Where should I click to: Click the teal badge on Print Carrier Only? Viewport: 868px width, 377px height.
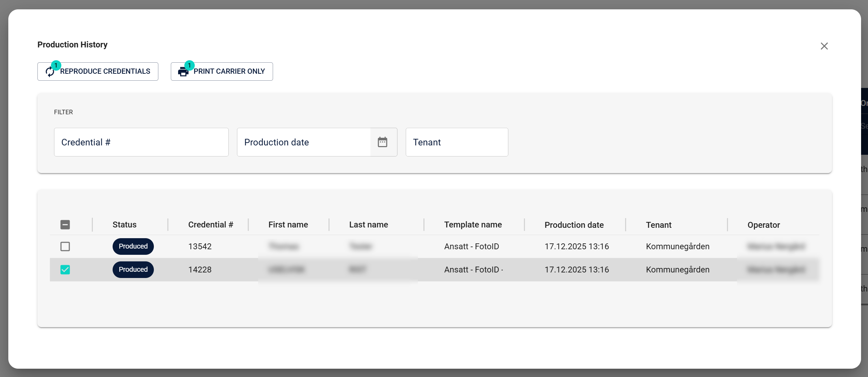pyautogui.click(x=190, y=65)
